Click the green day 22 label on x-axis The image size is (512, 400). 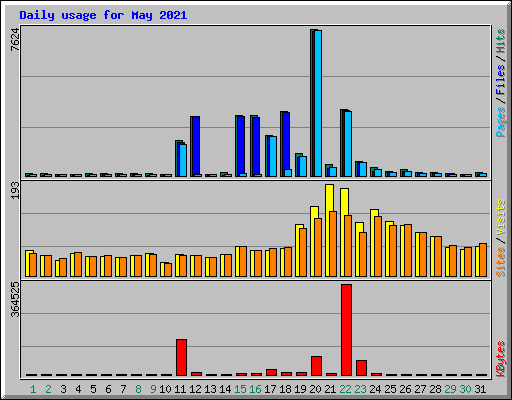tap(345, 389)
